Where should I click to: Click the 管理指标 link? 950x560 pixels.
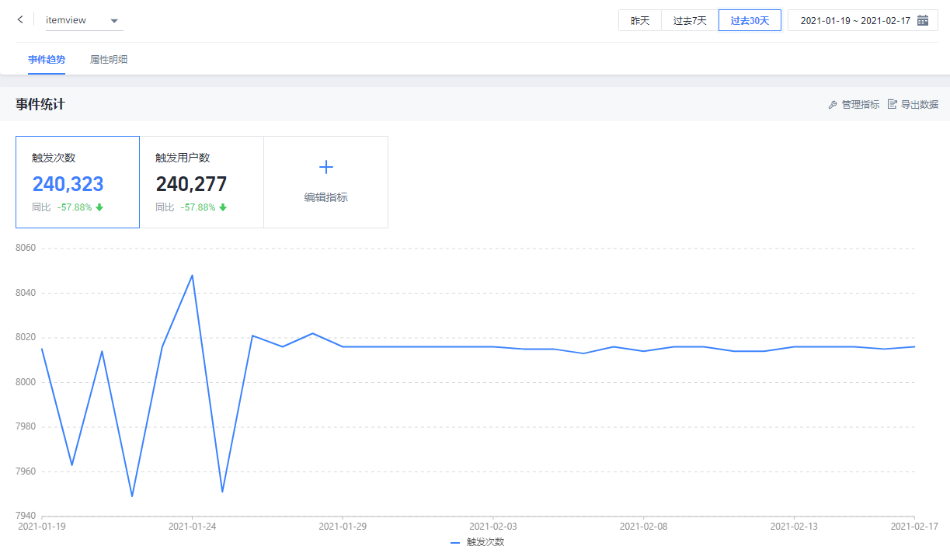(x=860, y=104)
